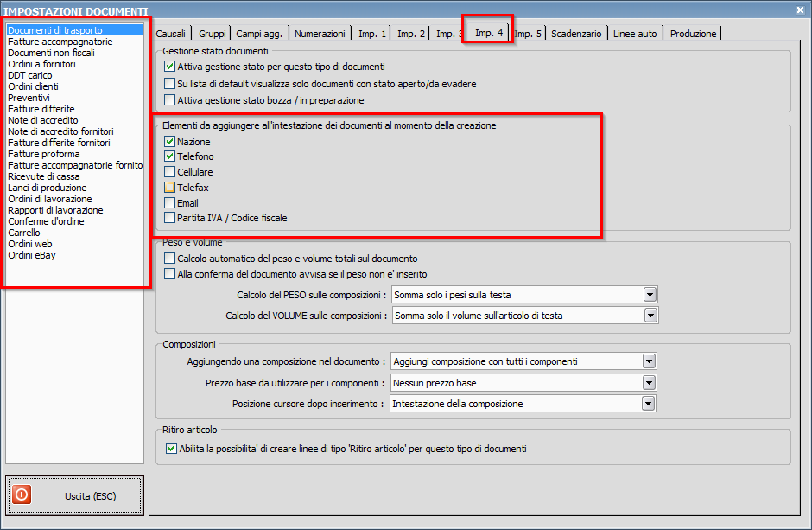
Task: Select 'Carrello' in list
Action: [74, 233]
